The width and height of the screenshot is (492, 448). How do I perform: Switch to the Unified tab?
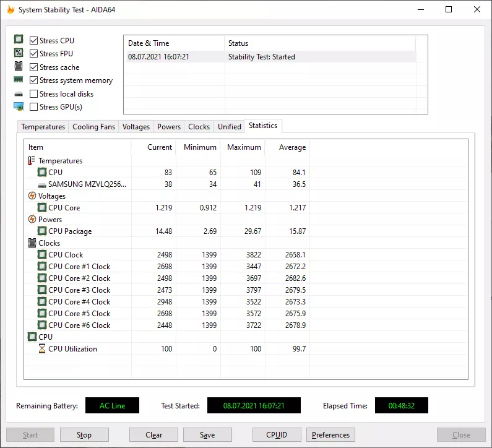pyautogui.click(x=230, y=127)
